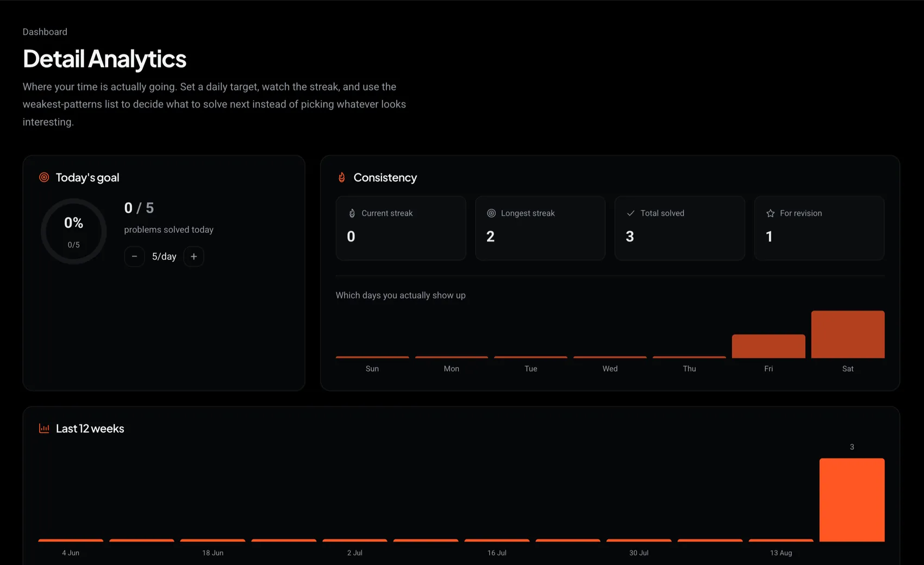The image size is (924, 565).
Task: Click the Mon label under weekday chart
Action: (452, 369)
